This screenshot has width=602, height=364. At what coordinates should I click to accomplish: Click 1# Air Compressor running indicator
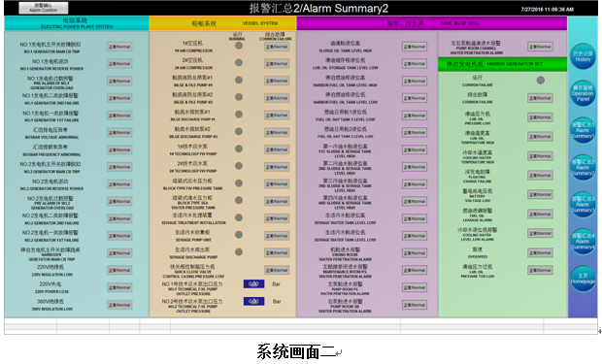(x=239, y=46)
